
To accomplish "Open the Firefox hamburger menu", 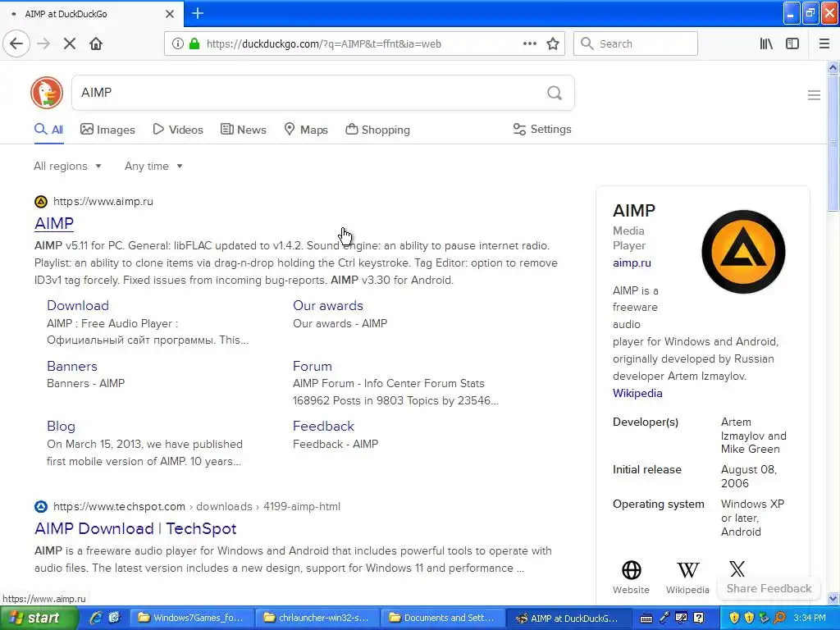I will click(824, 43).
